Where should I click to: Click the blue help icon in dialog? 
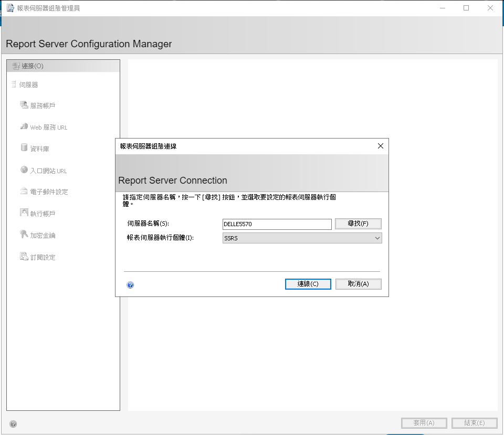coord(130,285)
